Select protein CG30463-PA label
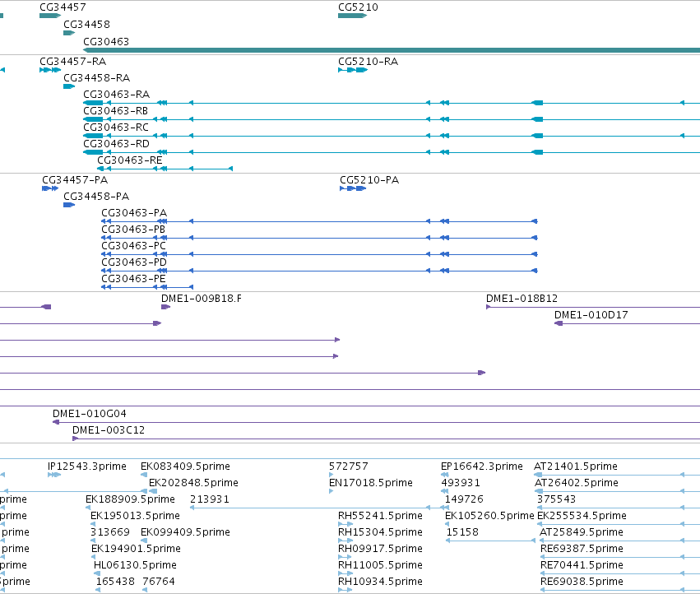 coord(134,213)
